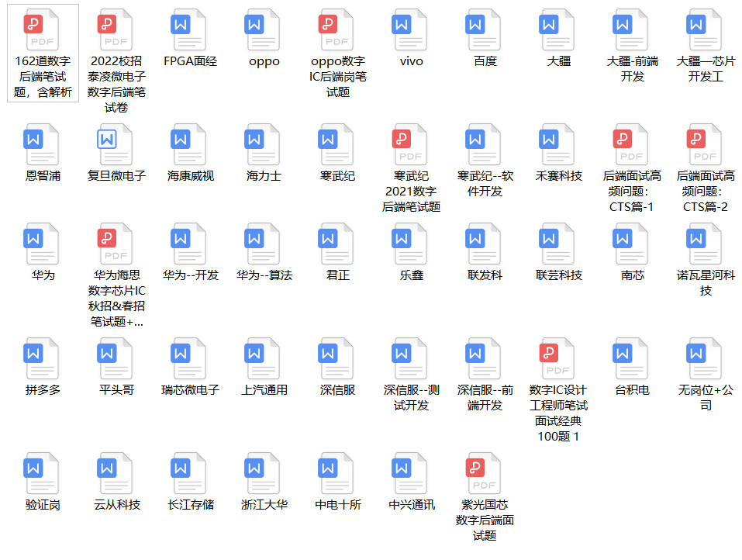Viewport: 742px width, 560px height.
Task: Click the vivo Word document icon
Action: pyautogui.click(x=410, y=29)
